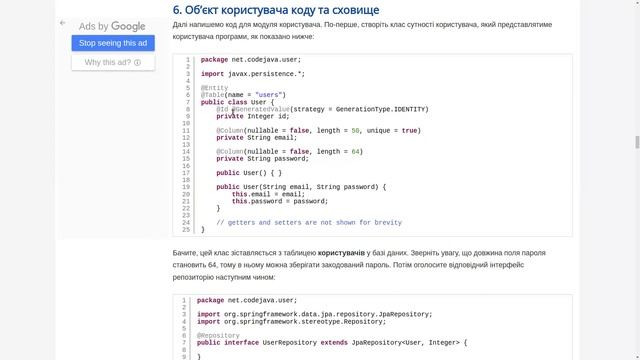The image size is (640, 360).
Task: Click the '@Id @GeneratedValue' annotation line
Action: (x=322, y=109)
